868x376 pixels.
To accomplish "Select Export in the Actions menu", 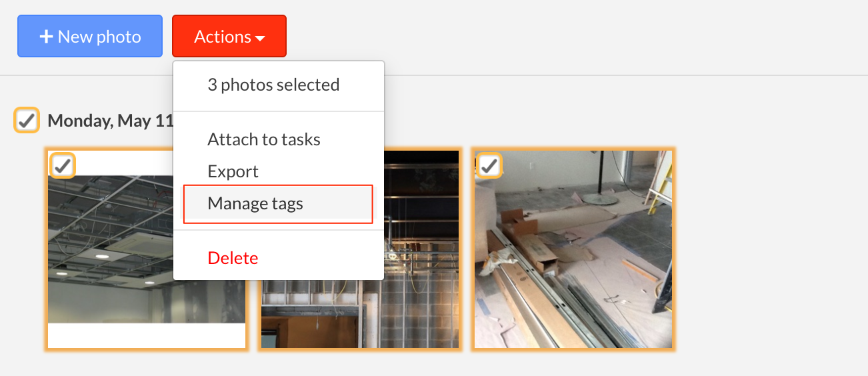I will pyautogui.click(x=233, y=171).
